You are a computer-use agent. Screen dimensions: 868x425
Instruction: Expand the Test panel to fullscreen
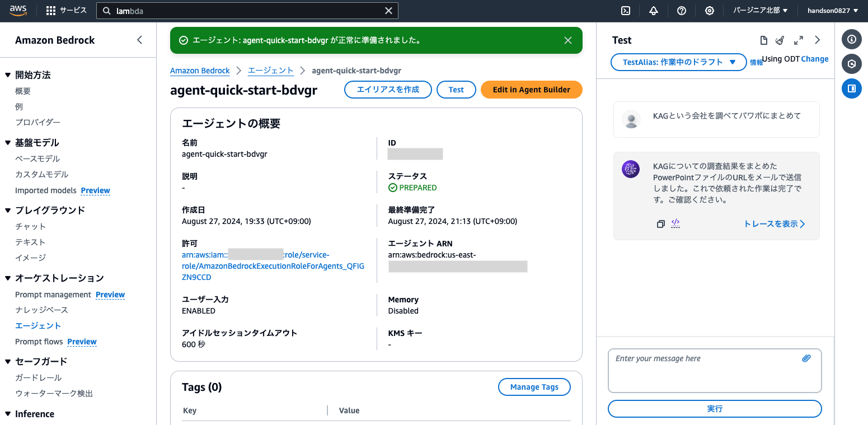(799, 40)
